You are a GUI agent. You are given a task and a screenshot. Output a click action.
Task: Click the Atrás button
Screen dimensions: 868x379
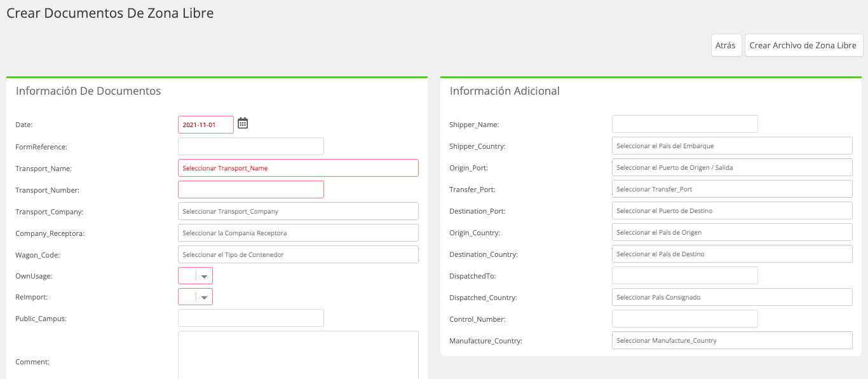coord(726,45)
